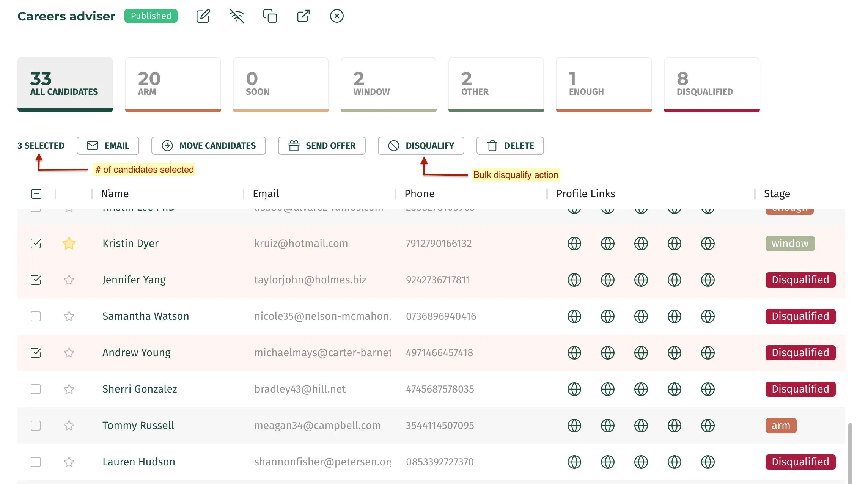
Task: Click the candidate list vertical scrollbar
Action: coord(850,453)
